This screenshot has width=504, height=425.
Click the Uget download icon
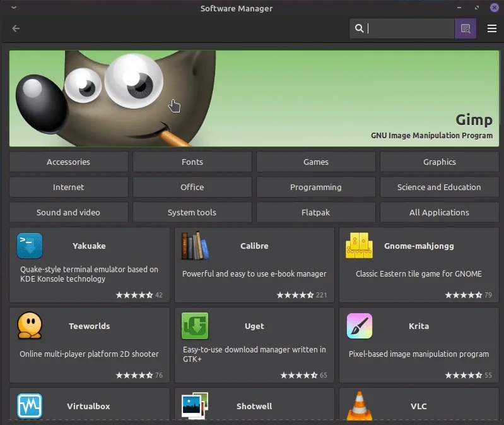(195, 326)
